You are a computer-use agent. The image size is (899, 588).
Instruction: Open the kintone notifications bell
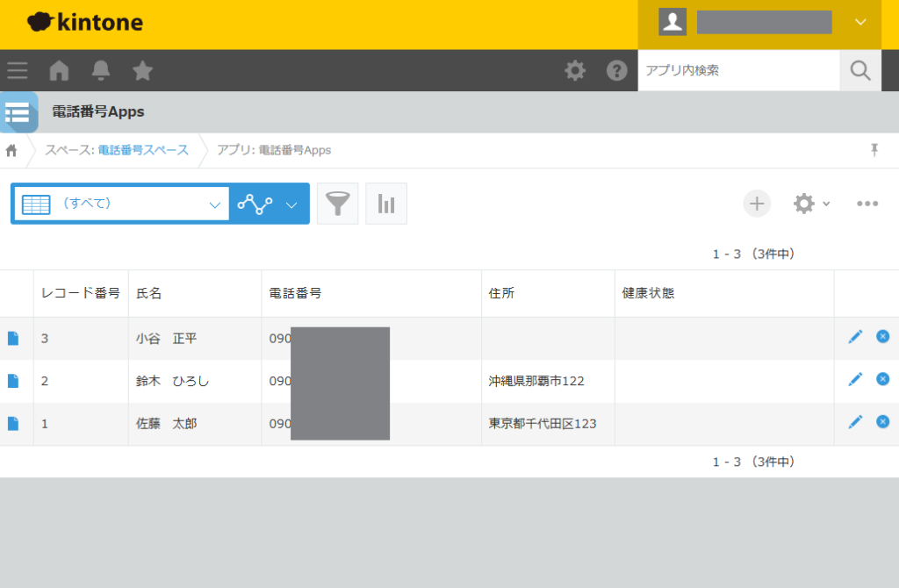click(101, 70)
